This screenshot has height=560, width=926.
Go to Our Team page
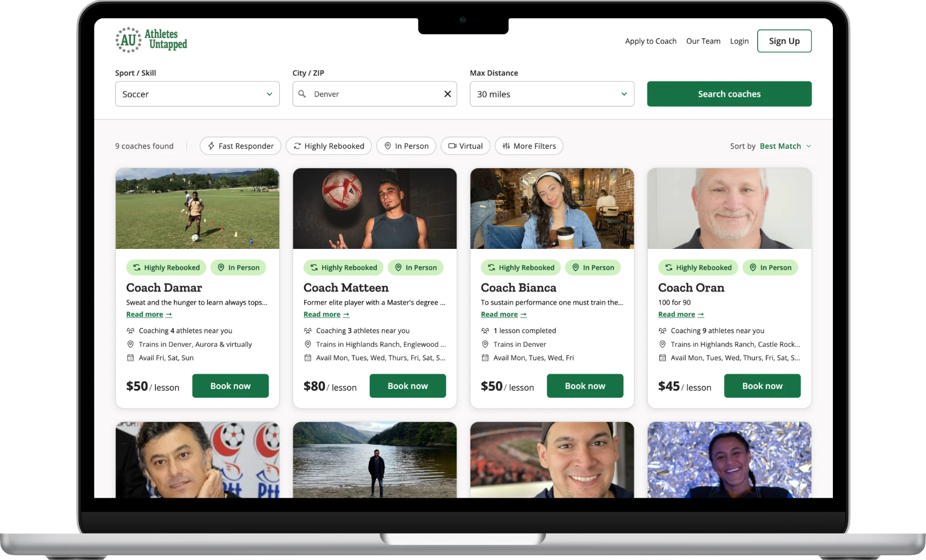(703, 41)
